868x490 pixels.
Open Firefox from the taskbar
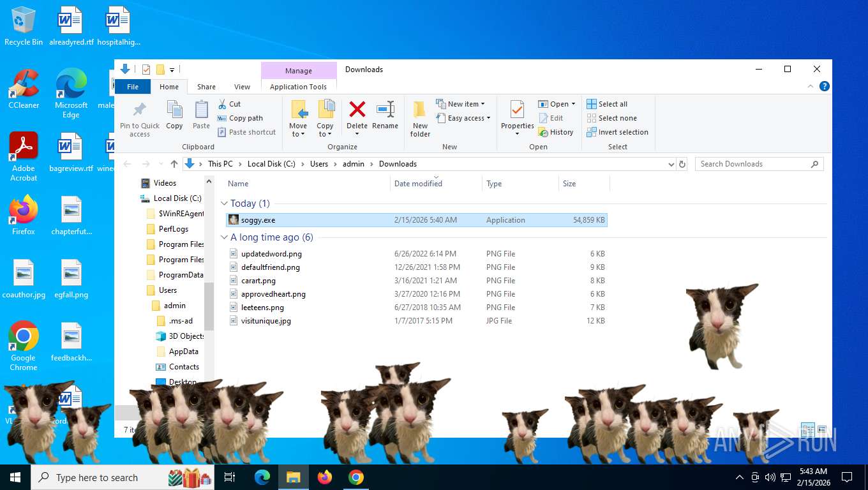[325, 477]
